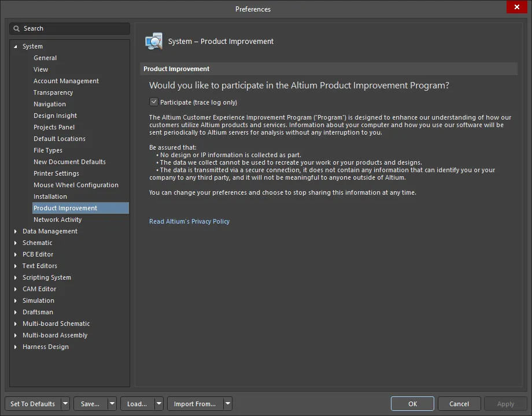Viewport: 532px width, 416px height.
Task: Expand the Data Management category
Action: pyautogui.click(x=15, y=231)
